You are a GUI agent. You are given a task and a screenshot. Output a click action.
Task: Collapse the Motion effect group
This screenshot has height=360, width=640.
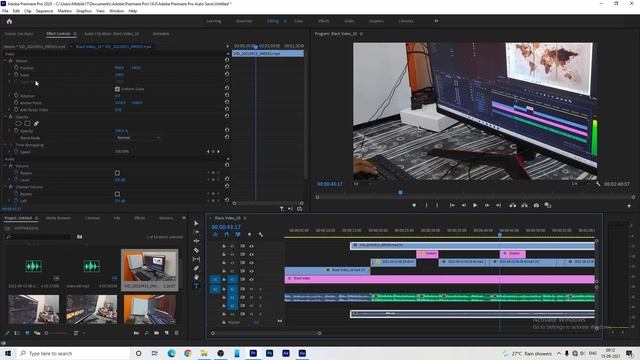(x=5, y=61)
